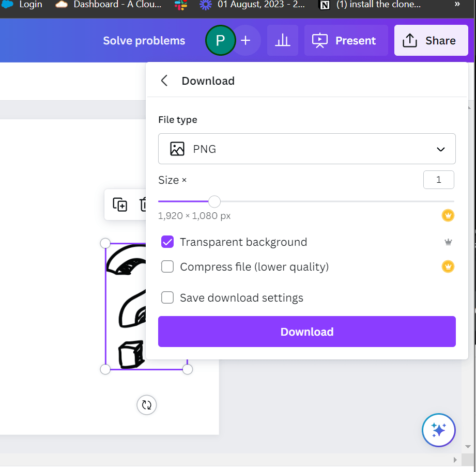Screen dimensions: 476x472
Task: Click the size slider handle
Action: [214, 201]
